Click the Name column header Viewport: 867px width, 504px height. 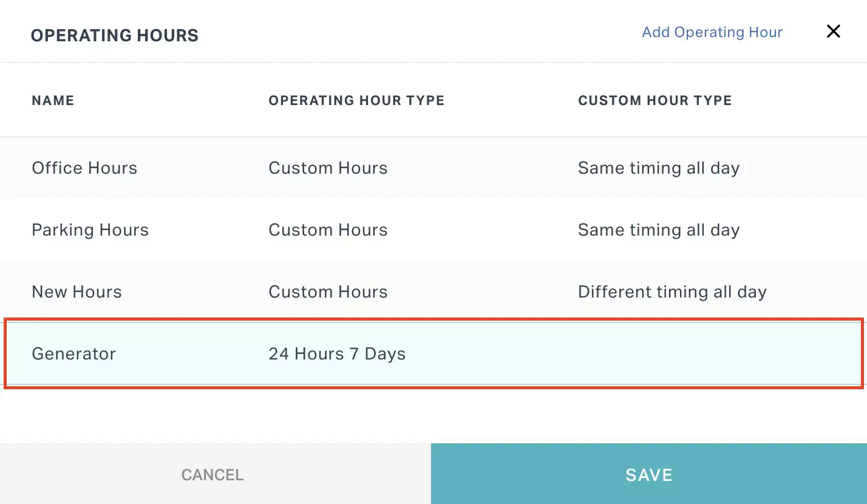[x=53, y=100]
